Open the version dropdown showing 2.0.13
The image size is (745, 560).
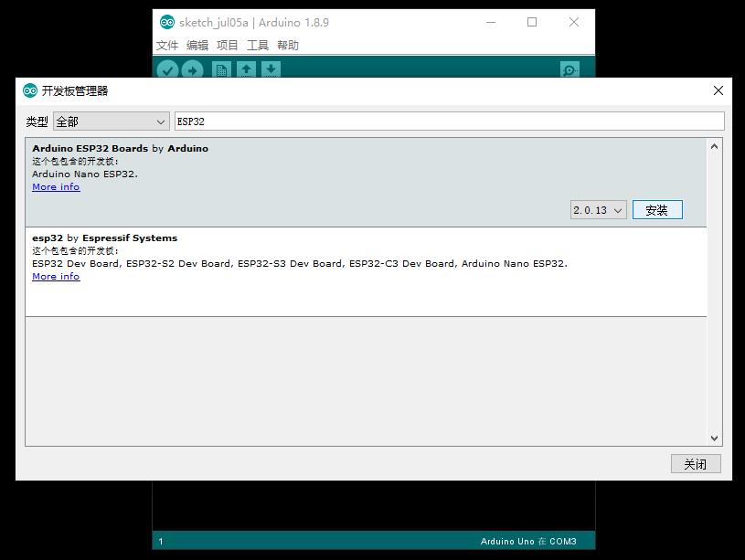(598, 210)
